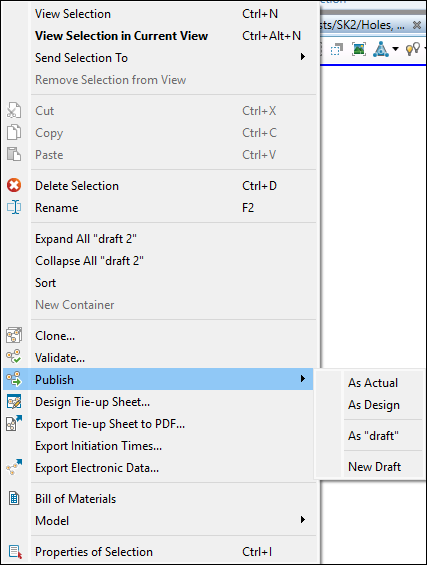The image size is (427, 565).
Task: Select New Draft in the Publish submenu
Action: 375,466
